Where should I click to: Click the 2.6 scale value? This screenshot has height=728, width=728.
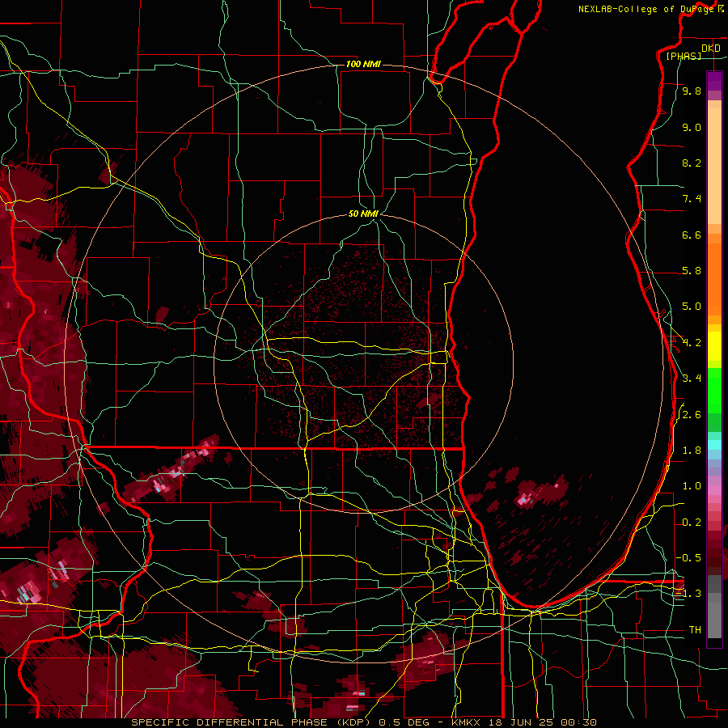point(692,415)
